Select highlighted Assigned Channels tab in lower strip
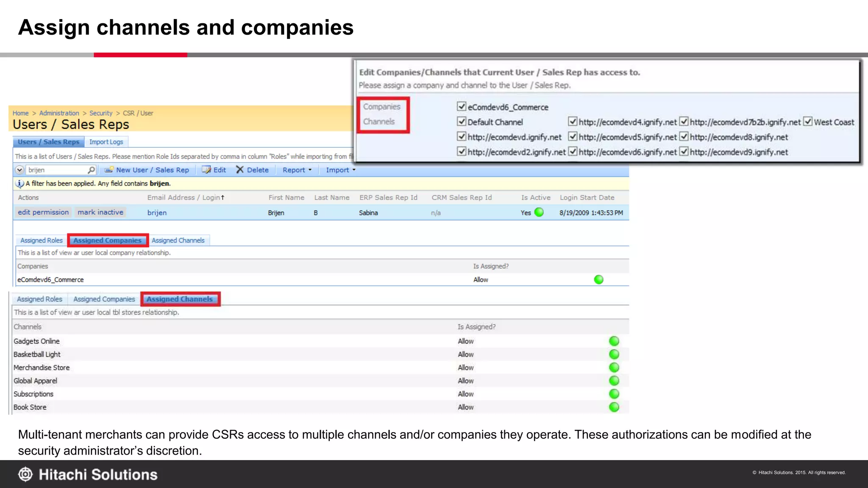868x488 pixels. (x=180, y=299)
